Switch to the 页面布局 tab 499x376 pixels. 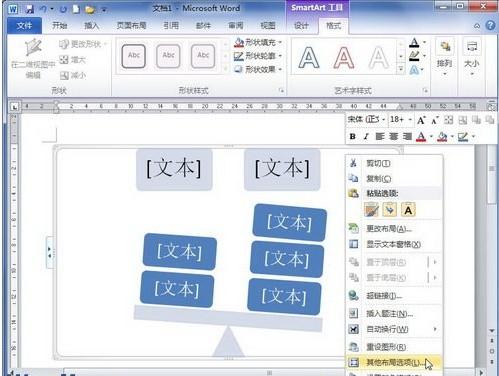(x=131, y=25)
